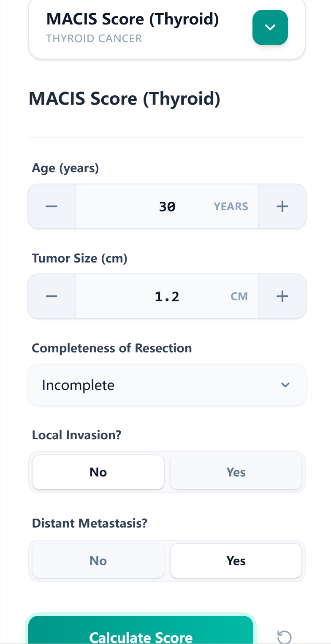The width and height of the screenshot is (331, 644).
Task: Click the THYROID CANCER category label
Action: coord(94,38)
